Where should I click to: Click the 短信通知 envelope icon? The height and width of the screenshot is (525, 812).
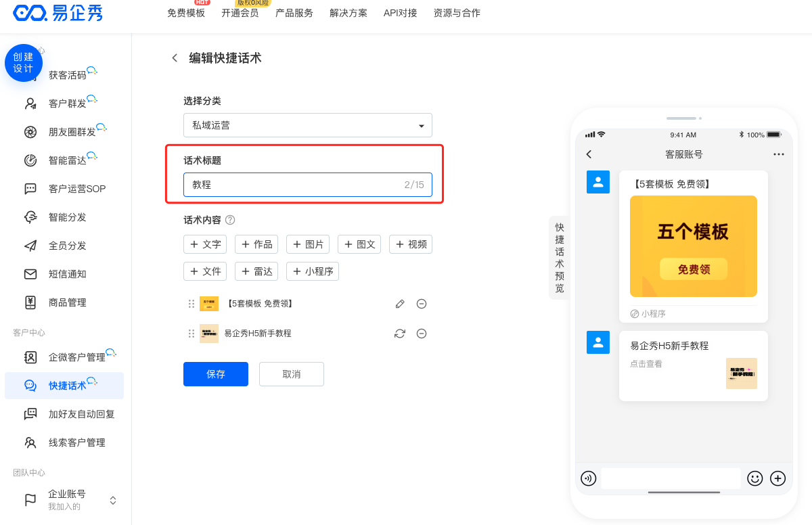[x=30, y=274]
